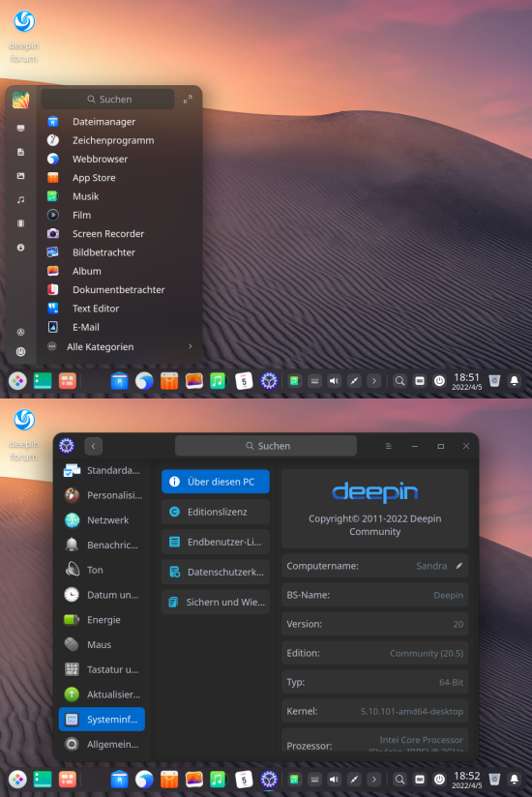Open Maus settings category
Screen dimensions: 532x797
tap(102, 644)
